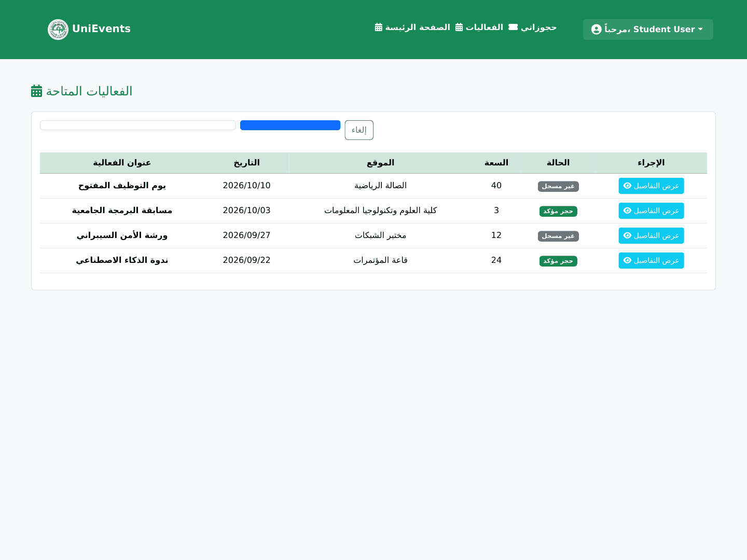Click the blue search submit button
The image size is (747, 560).
tap(290, 125)
